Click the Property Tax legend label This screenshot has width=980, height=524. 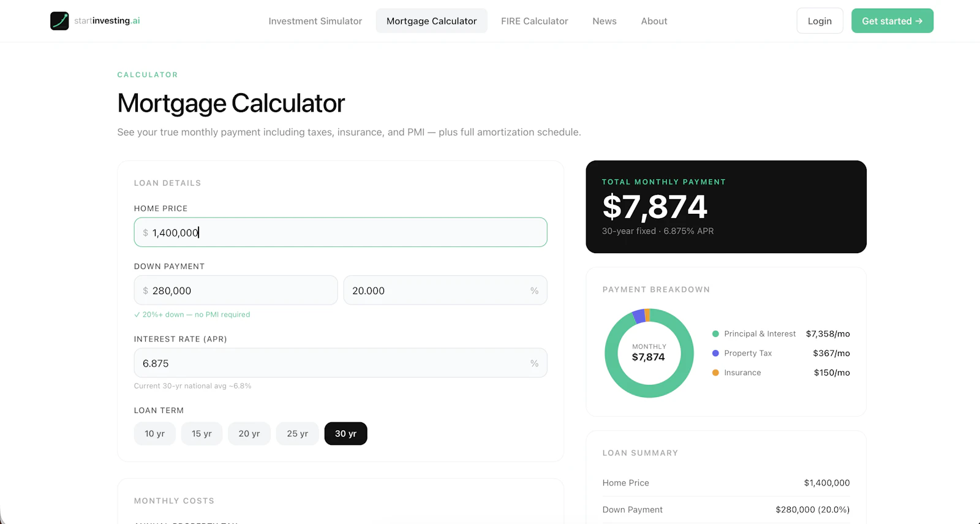click(x=748, y=353)
